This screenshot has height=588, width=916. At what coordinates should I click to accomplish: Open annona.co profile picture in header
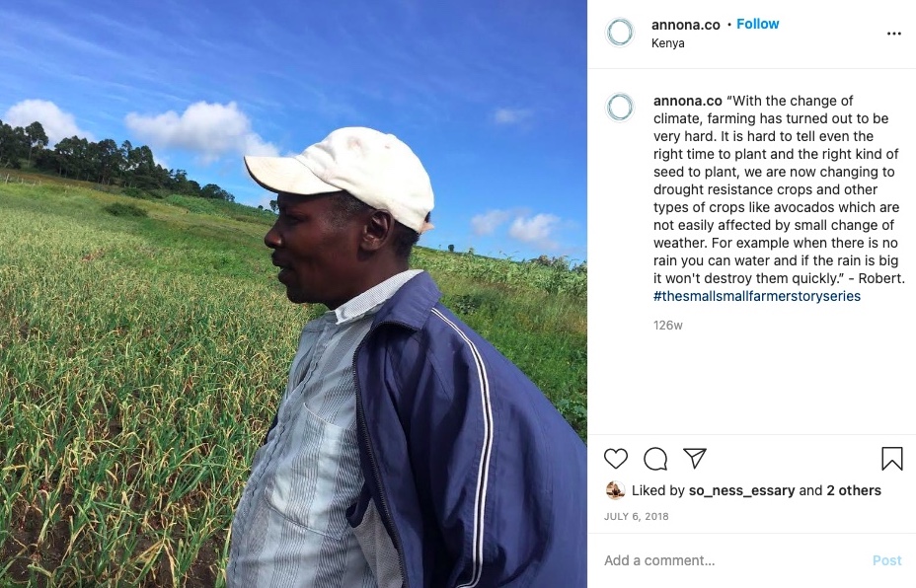point(620,33)
